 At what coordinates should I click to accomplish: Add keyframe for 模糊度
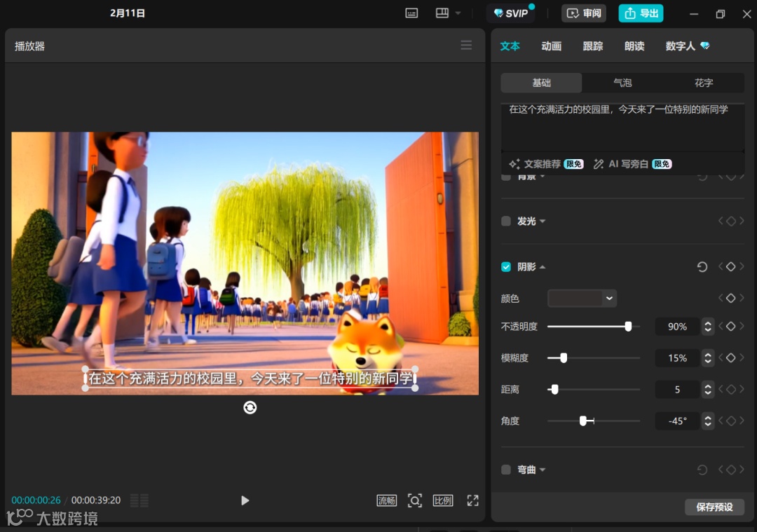pos(731,357)
